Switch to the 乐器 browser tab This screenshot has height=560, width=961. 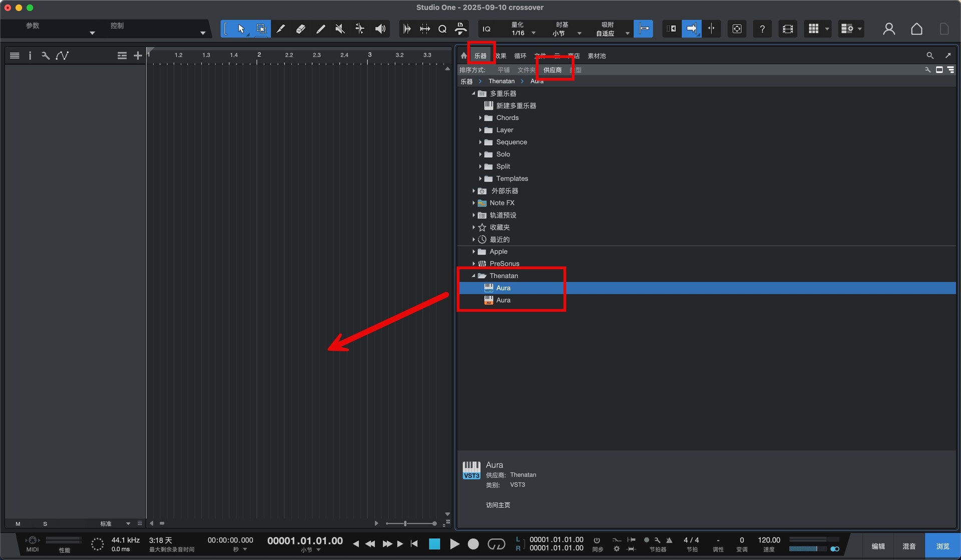480,56
